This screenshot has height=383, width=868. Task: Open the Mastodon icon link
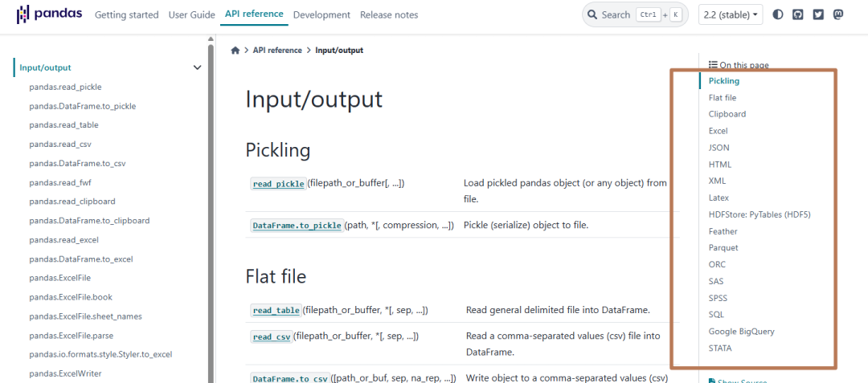[x=838, y=15]
